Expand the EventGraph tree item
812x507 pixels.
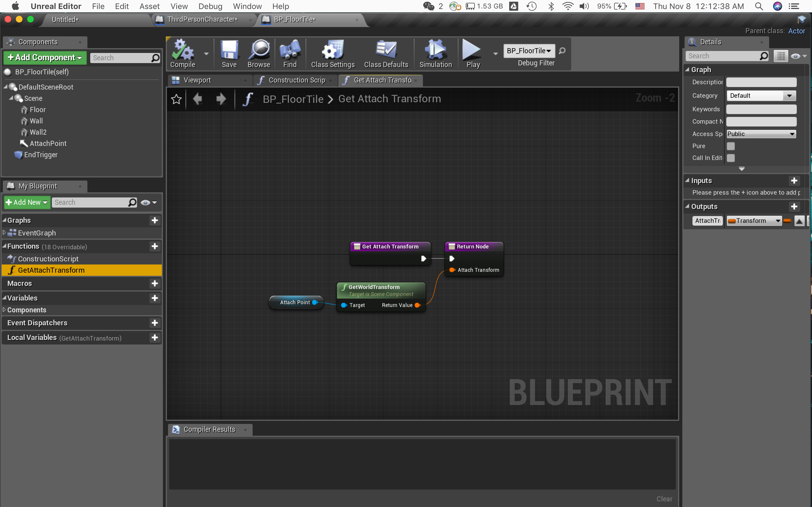tap(4, 232)
